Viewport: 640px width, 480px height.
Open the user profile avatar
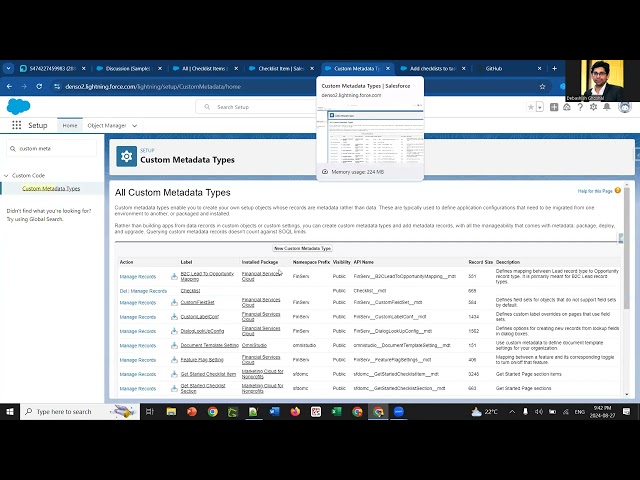point(624,107)
